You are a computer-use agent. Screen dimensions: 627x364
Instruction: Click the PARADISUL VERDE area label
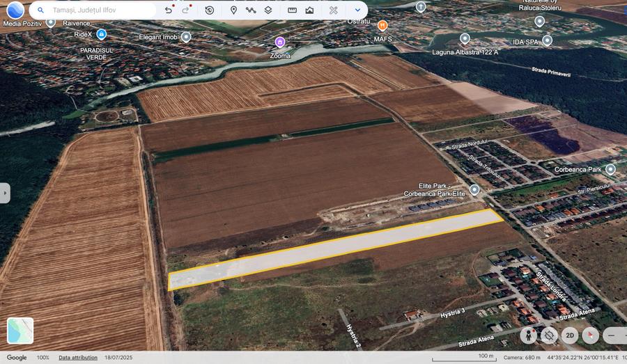point(96,54)
